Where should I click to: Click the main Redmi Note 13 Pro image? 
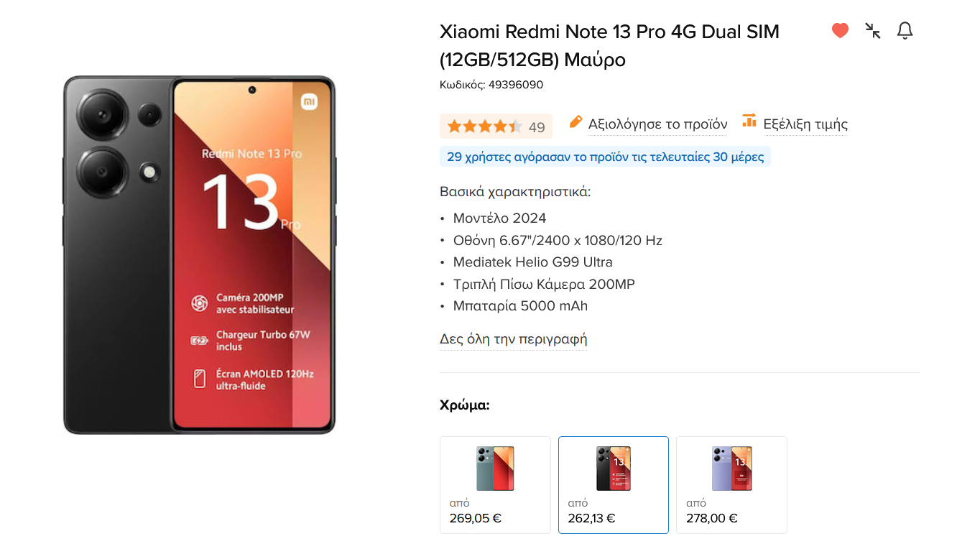click(200, 254)
